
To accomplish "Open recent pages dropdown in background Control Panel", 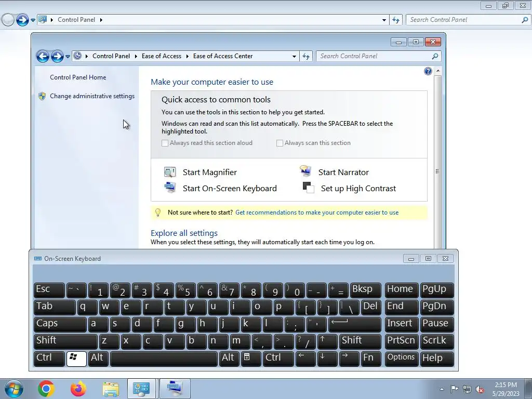I will pyautogui.click(x=33, y=20).
